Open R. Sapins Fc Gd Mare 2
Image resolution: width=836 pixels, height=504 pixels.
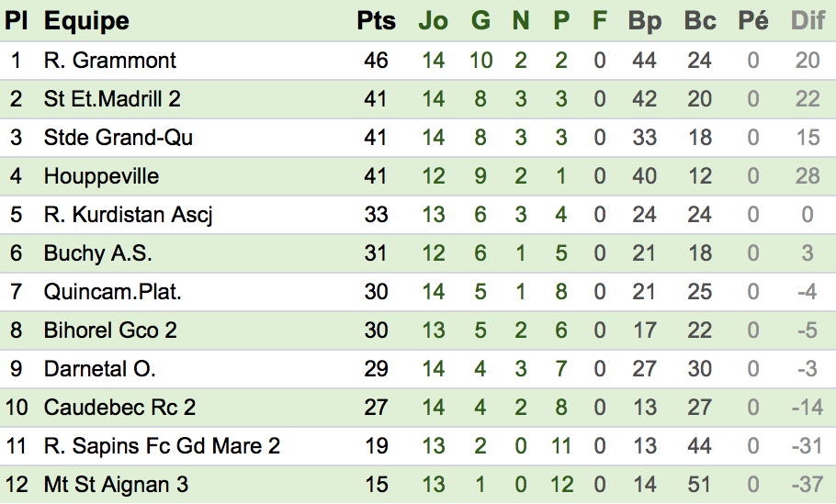tap(162, 446)
